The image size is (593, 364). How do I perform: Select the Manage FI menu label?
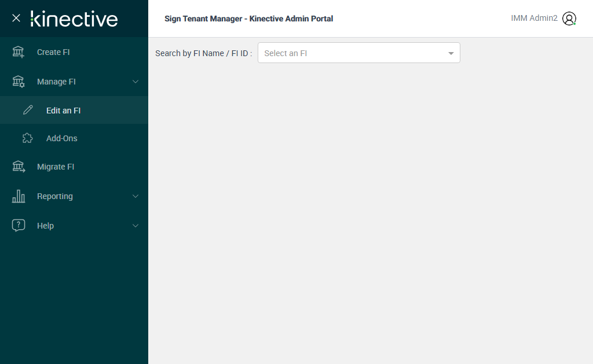coord(56,82)
